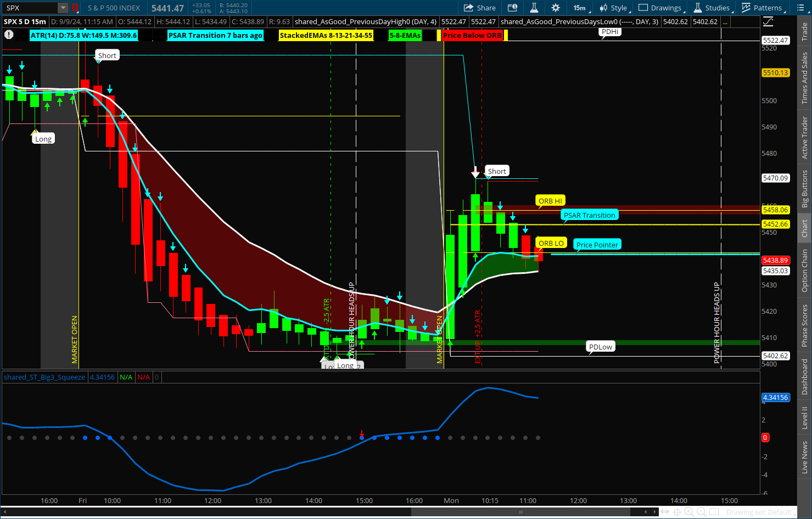Viewport: 812px width, 519px height.
Task: Open the Drawing set: Default dropdown
Action: (x=760, y=512)
